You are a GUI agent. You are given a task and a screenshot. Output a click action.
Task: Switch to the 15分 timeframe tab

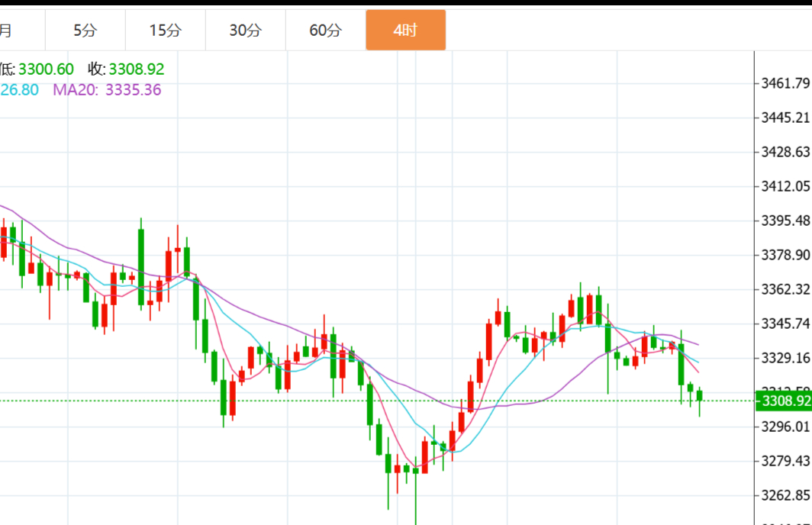pyautogui.click(x=166, y=30)
